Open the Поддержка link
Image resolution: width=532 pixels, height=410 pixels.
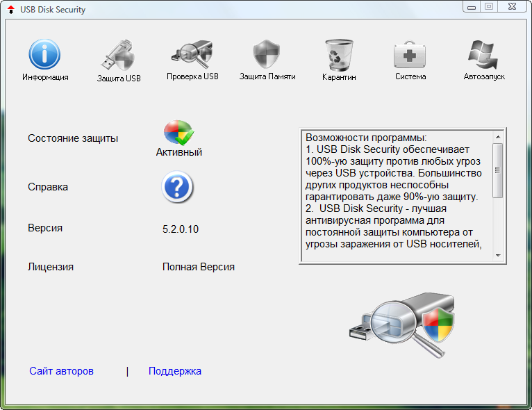pyautogui.click(x=175, y=371)
